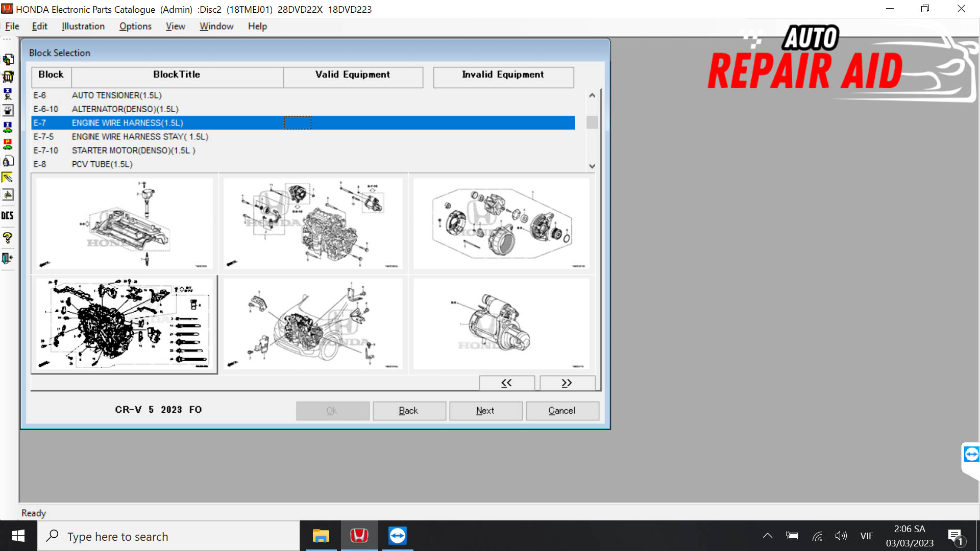Click the Valid Equipment column header
Viewport: 980px width, 551px height.
tap(353, 77)
